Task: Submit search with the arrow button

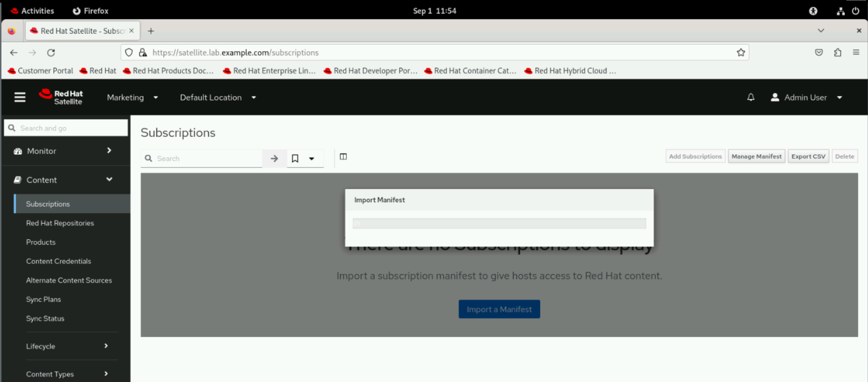Action: pyautogui.click(x=274, y=158)
